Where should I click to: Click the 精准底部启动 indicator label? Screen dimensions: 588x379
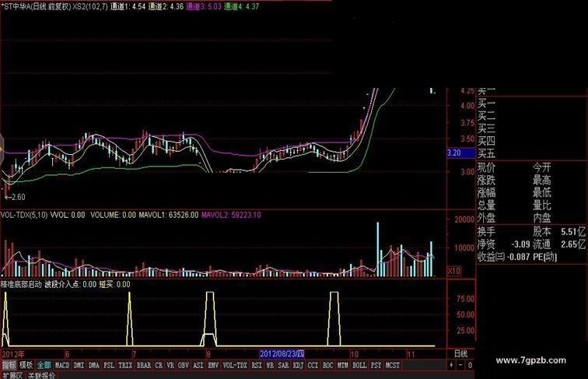[x=21, y=284]
